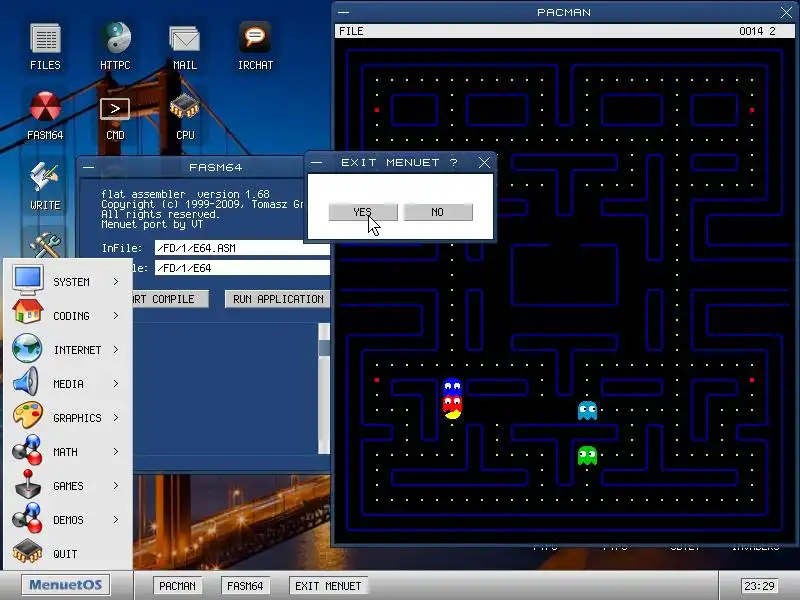Expand the MEDIA submenu arrow
Image resolution: width=800 pixels, height=600 pixels.
coord(116,384)
